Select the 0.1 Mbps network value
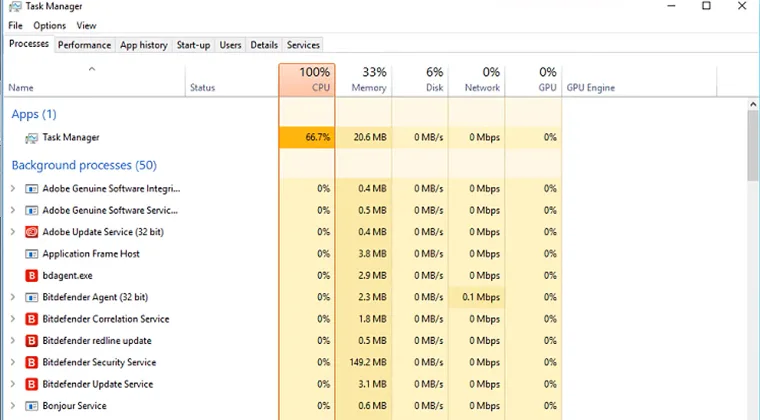This screenshot has height=420, width=760. [x=481, y=297]
